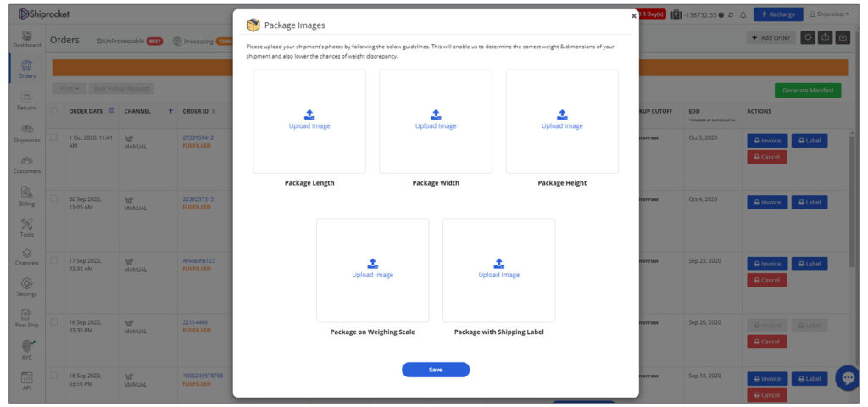Open order ID 2236257315 link
Image resolution: width=868 pixels, height=407 pixels.
[x=198, y=198]
